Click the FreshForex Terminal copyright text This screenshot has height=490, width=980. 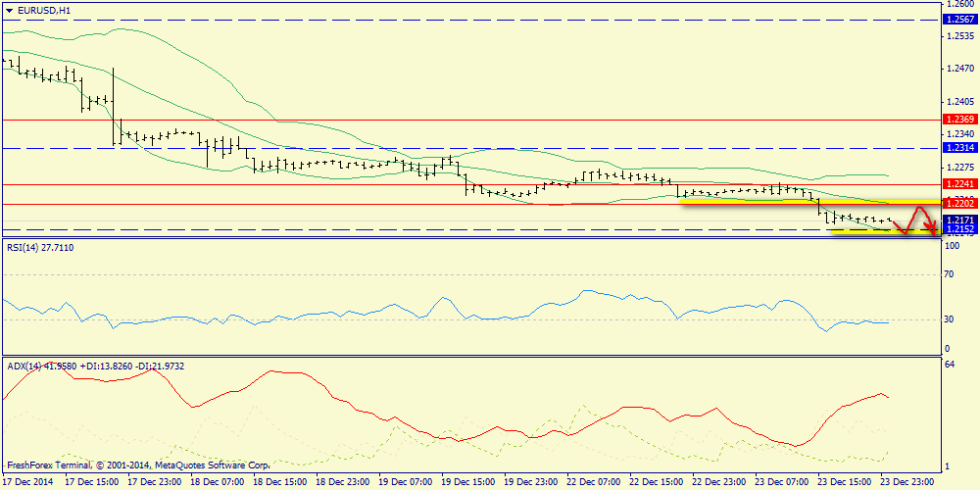coord(137,465)
